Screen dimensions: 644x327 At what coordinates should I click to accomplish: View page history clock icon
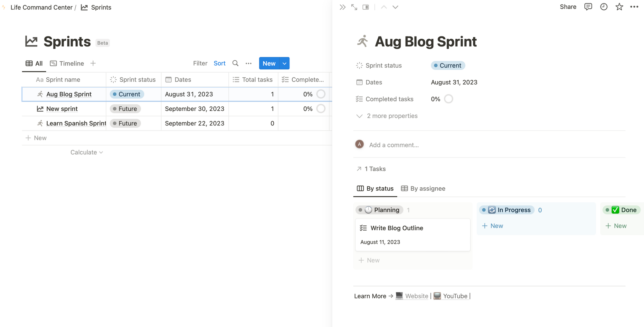[x=604, y=7]
